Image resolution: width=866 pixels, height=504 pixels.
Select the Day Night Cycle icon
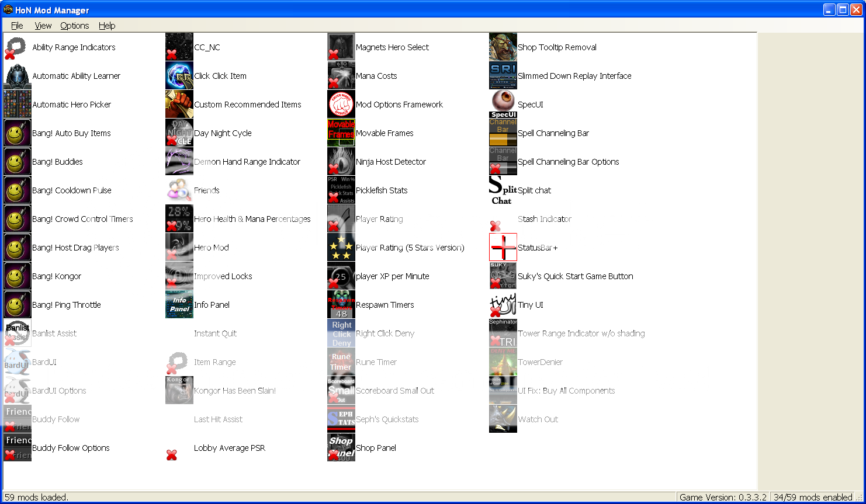179,133
